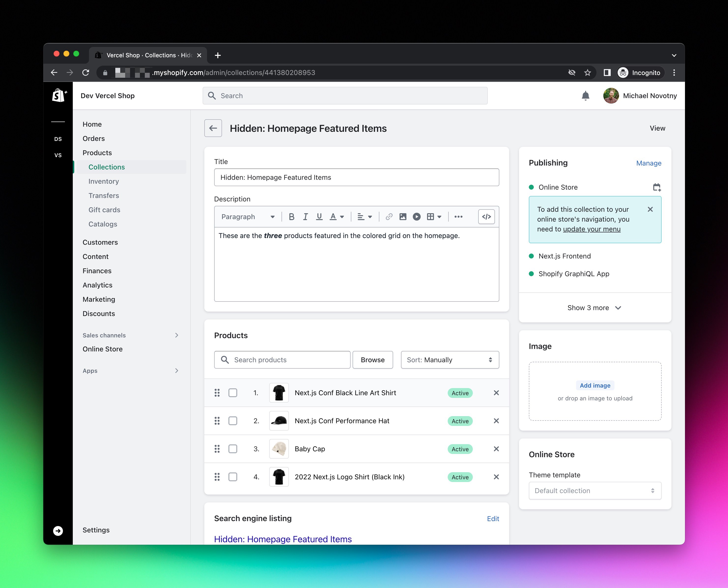Remove 2022 Next.js Logo Shirt from collection
Screen dimensions: 728x588
tap(496, 477)
